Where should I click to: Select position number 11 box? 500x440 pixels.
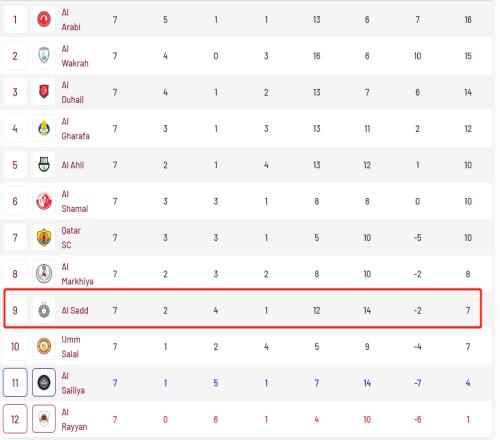point(15,383)
